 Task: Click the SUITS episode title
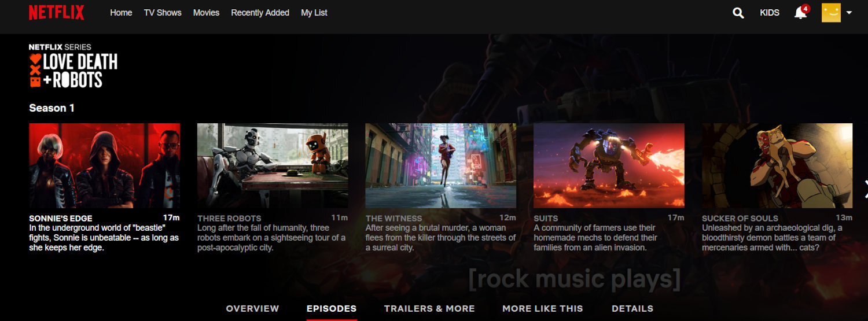[x=546, y=219]
